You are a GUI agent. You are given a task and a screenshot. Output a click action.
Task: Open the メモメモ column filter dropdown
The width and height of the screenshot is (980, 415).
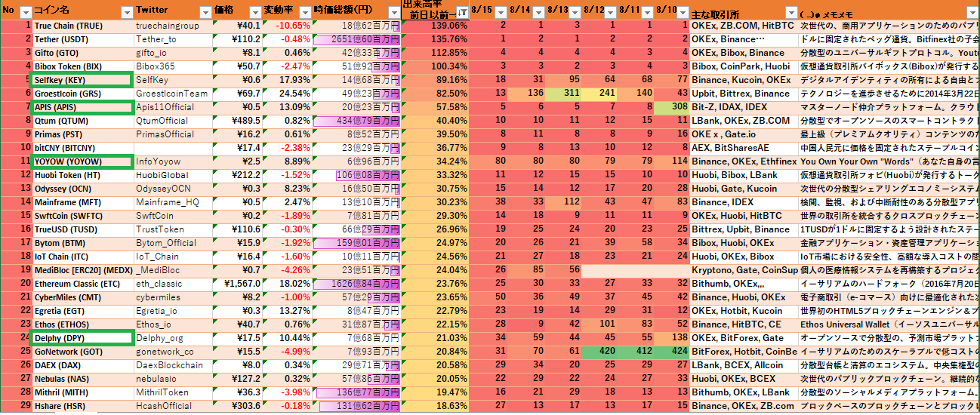pyautogui.click(x=972, y=13)
